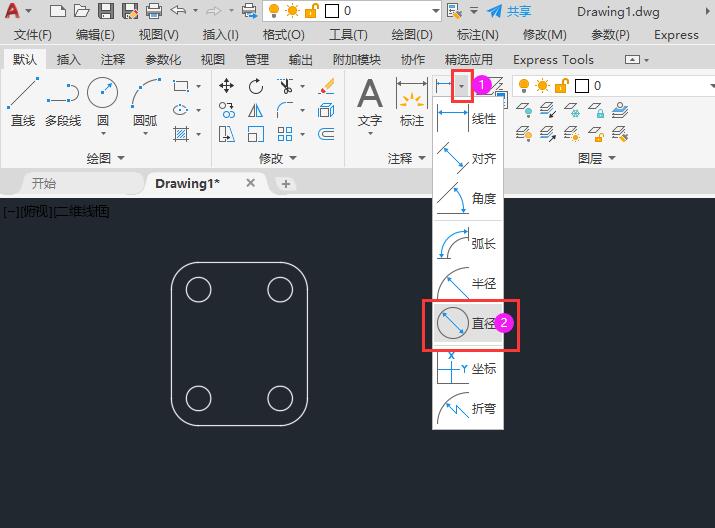Viewport: 715px width, 528px height.
Task: Toggle lightbulb in quick access layer box
Action: coord(274,10)
